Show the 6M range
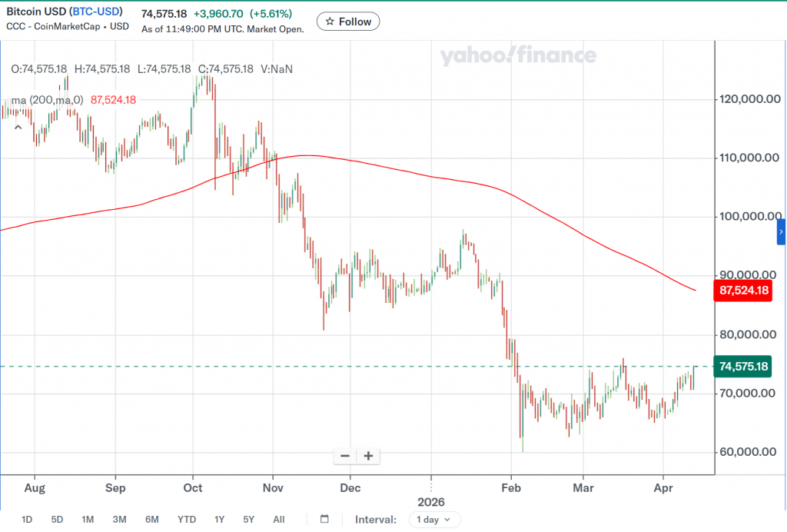 pyautogui.click(x=151, y=520)
